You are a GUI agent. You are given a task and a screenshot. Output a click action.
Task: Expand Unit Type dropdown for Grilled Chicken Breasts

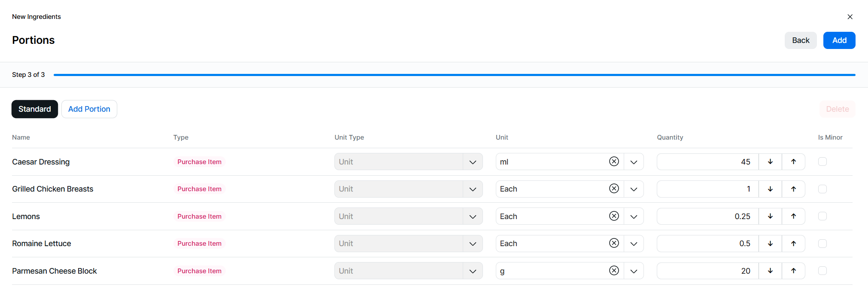point(473,189)
